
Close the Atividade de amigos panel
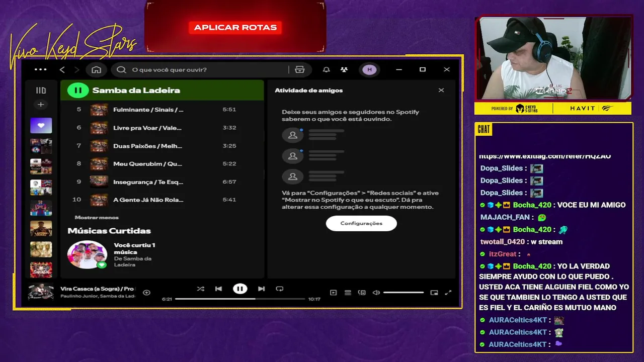pos(441,90)
